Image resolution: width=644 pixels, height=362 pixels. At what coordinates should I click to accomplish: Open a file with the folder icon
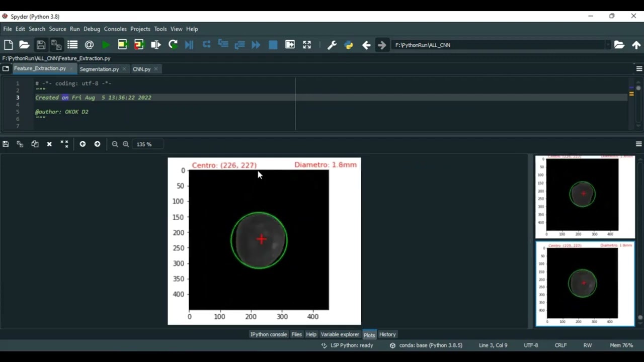point(24,45)
